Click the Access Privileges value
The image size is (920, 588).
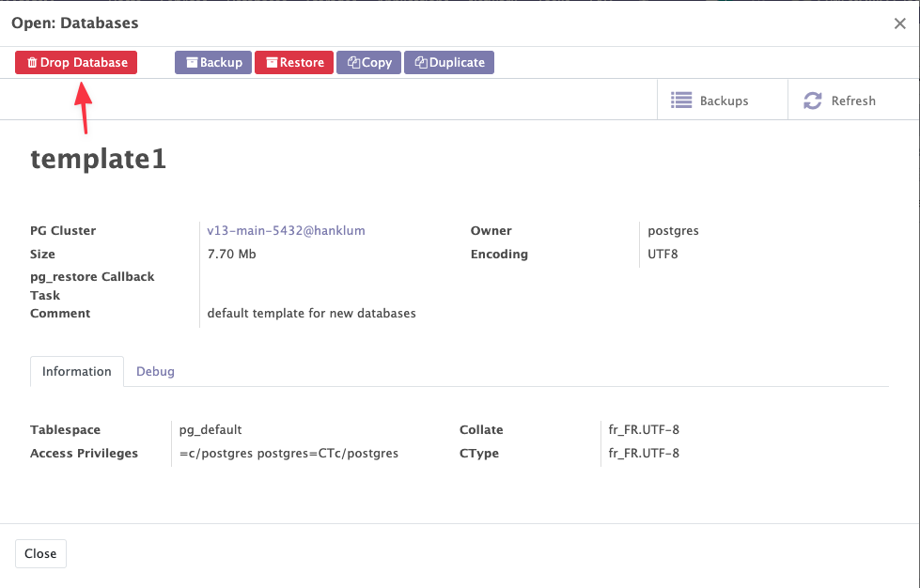[x=288, y=453]
